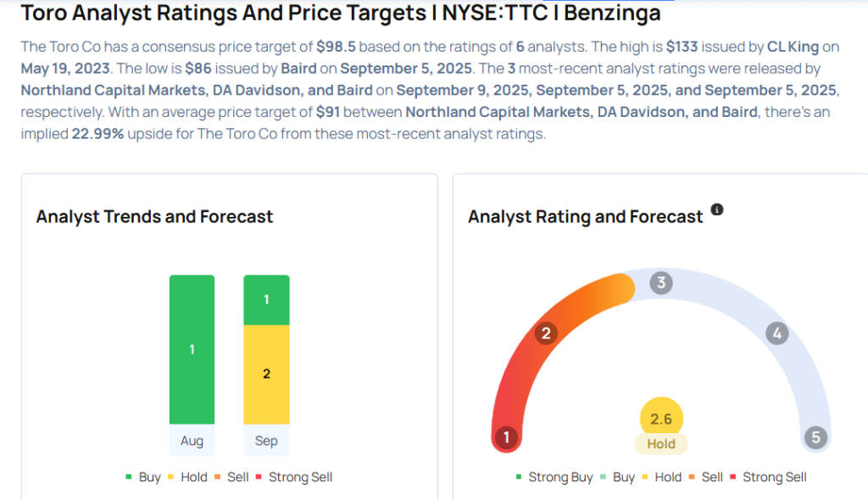868x500 pixels.
Task: Click the gauge marker numbered 5
Action: point(815,437)
